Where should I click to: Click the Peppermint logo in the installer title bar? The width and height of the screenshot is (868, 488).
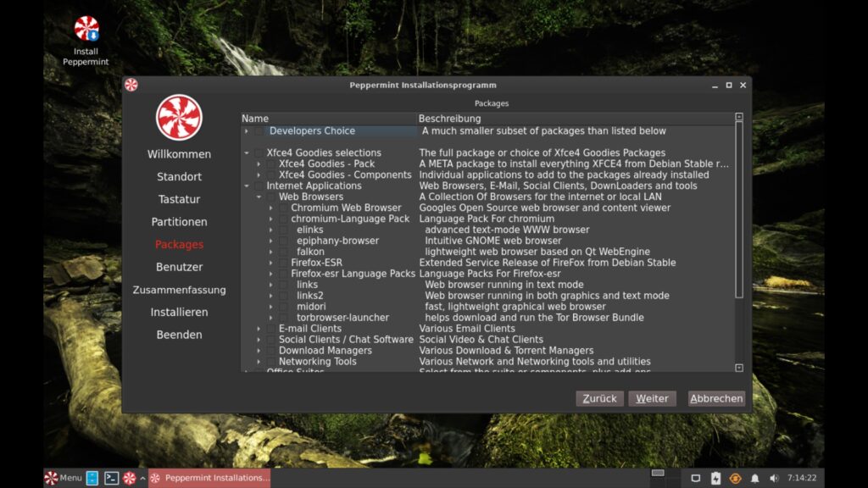click(x=131, y=85)
